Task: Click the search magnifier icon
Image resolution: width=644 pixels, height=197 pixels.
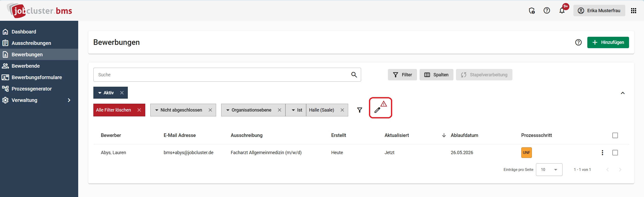Action: (x=354, y=75)
